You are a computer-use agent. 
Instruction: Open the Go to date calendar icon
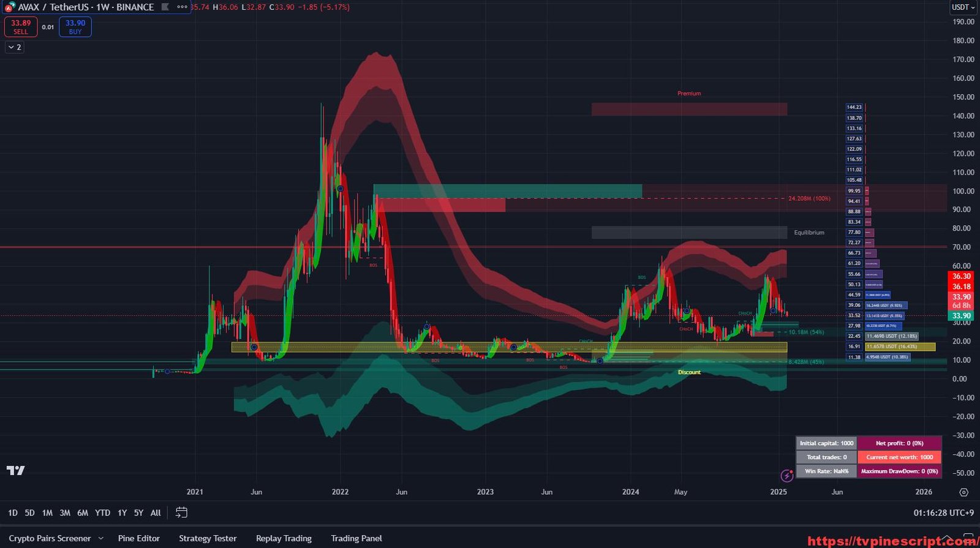[x=181, y=512]
